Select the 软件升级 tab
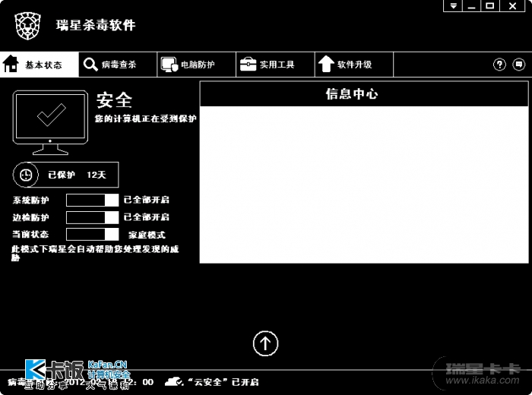Viewport: 532px width, 395px height. coord(354,65)
